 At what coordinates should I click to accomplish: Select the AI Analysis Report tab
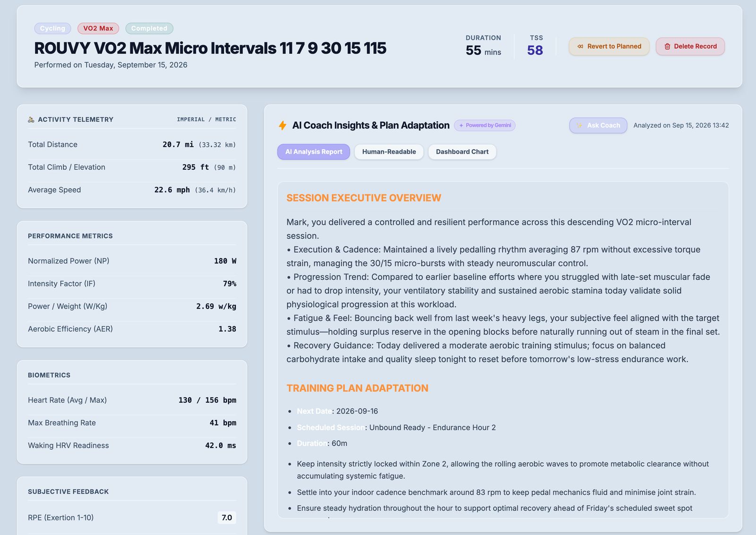(314, 152)
